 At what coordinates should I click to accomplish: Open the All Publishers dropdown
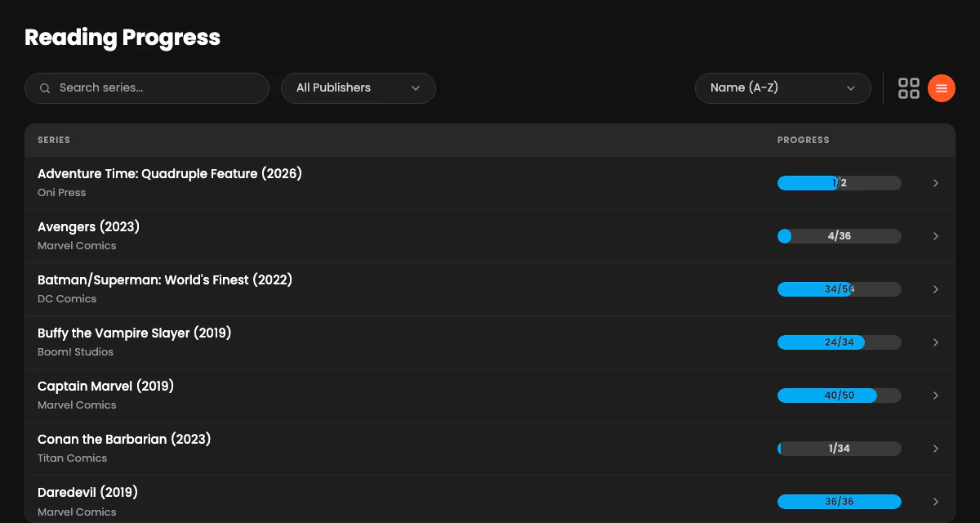pyautogui.click(x=359, y=88)
